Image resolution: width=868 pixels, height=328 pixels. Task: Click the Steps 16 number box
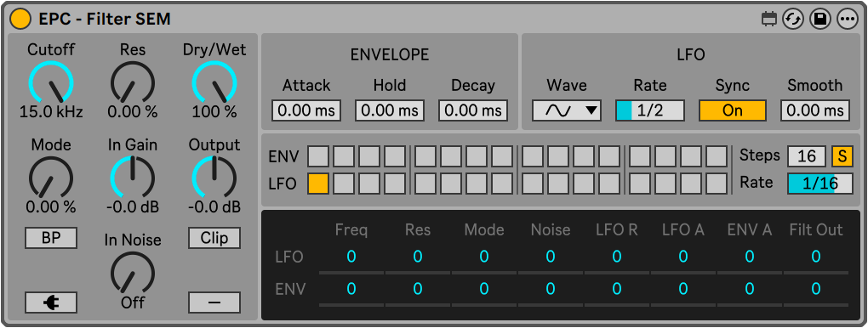[807, 156]
